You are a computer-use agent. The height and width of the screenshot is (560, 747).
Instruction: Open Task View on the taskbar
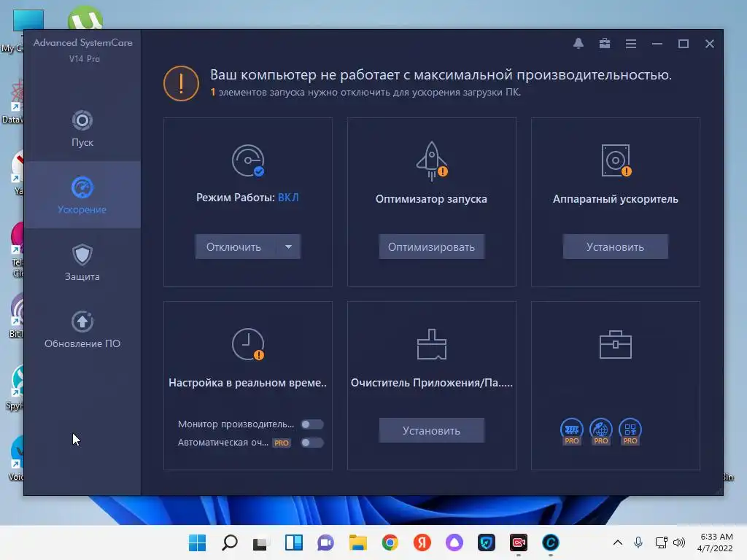[261, 542]
